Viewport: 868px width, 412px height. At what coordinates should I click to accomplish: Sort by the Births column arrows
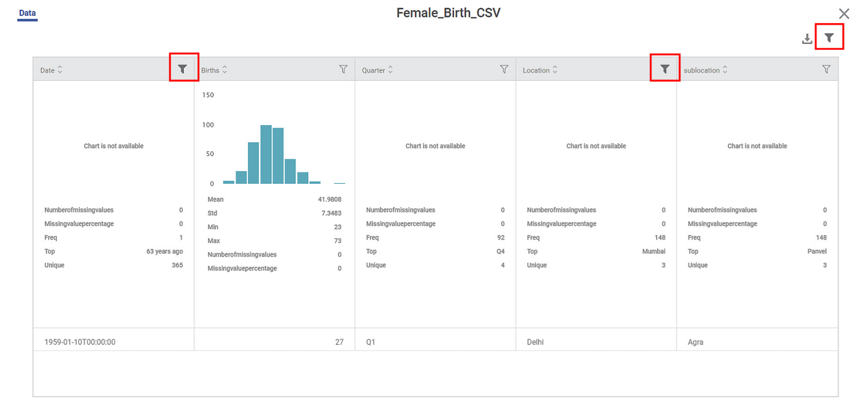[x=225, y=70]
